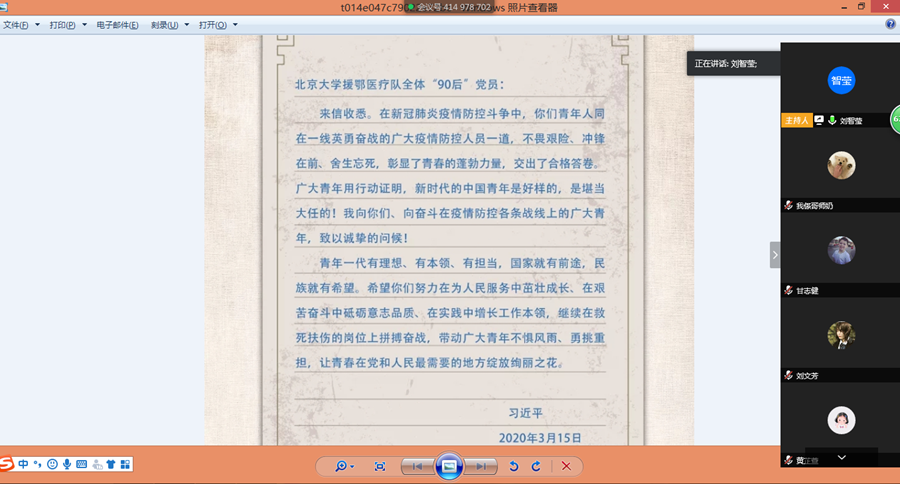900x484 pixels.
Task: Go to the next photo
Action: pyautogui.click(x=482, y=466)
